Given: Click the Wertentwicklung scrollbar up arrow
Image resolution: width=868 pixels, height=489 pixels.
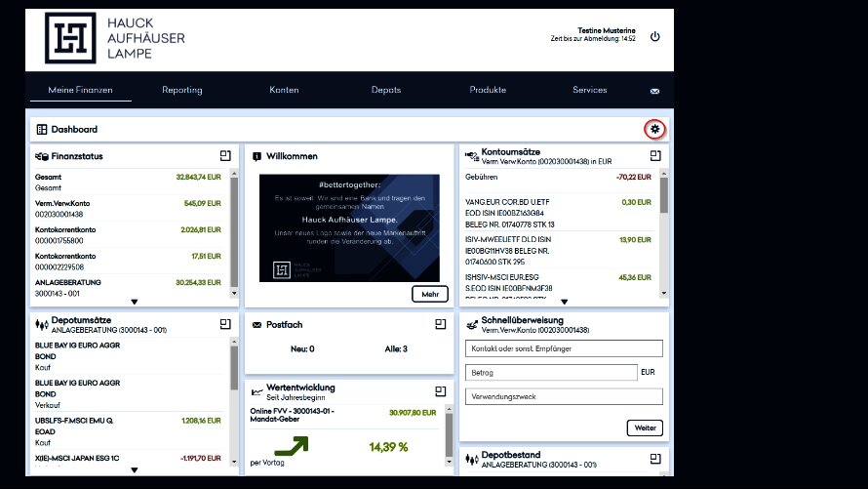Looking at the screenshot, I should (449, 409).
